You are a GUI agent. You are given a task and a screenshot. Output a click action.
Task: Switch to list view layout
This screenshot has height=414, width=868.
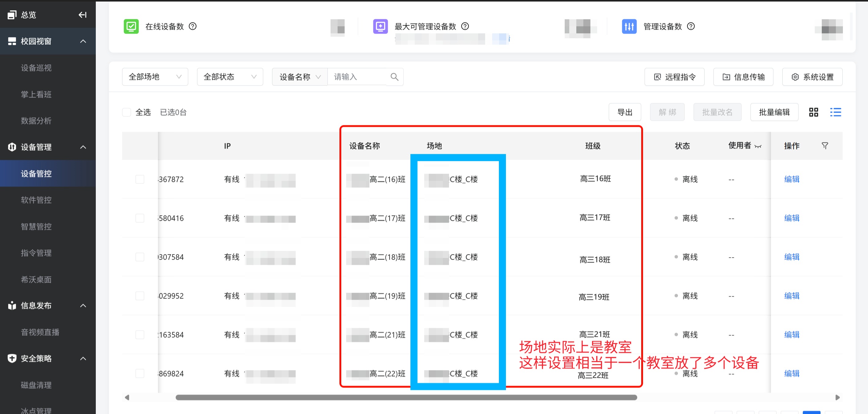point(835,112)
